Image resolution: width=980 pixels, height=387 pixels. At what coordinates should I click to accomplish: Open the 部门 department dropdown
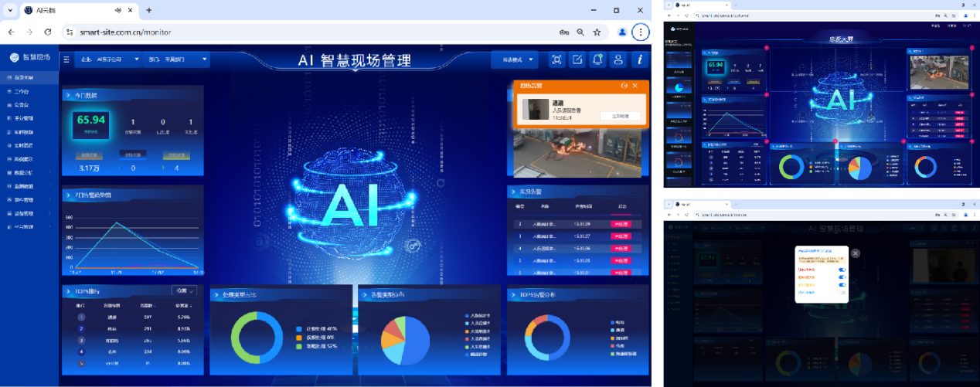click(176, 59)
